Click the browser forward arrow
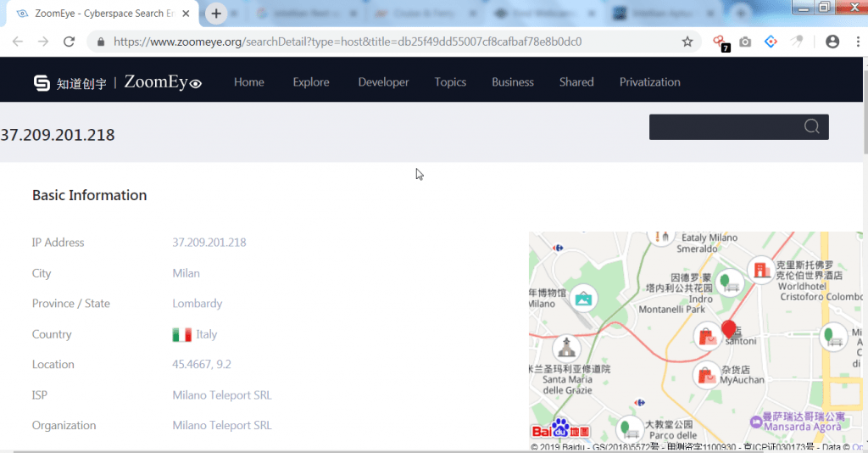Screen dimensions: 868x453 coord(43,42)
